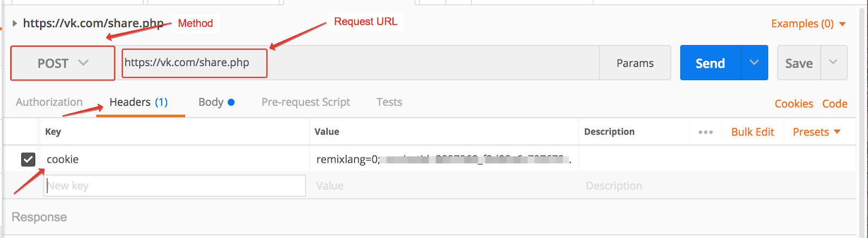Open the Body tab
Viewport: 868px width, 238px height.
[216, 102]
